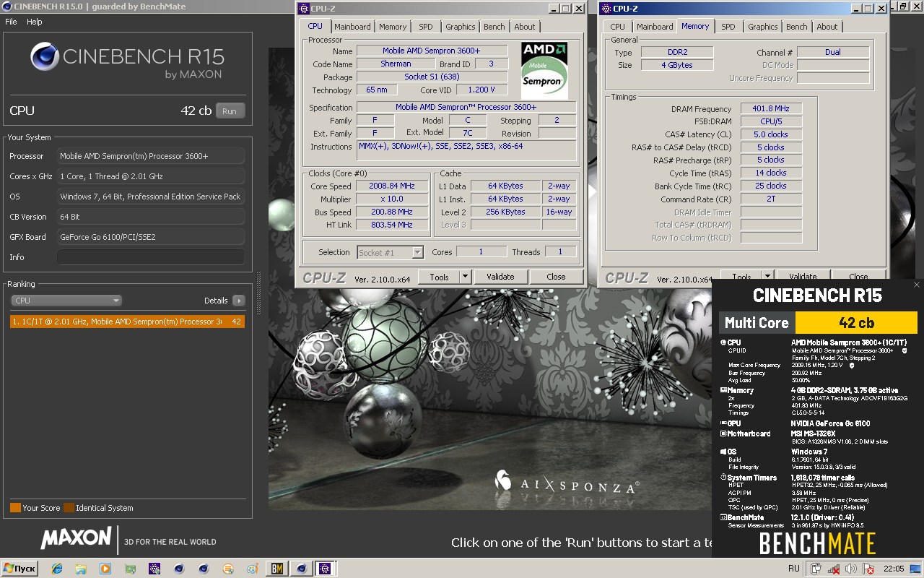Open the media player taskbar icon

click(x=105, y=569)
